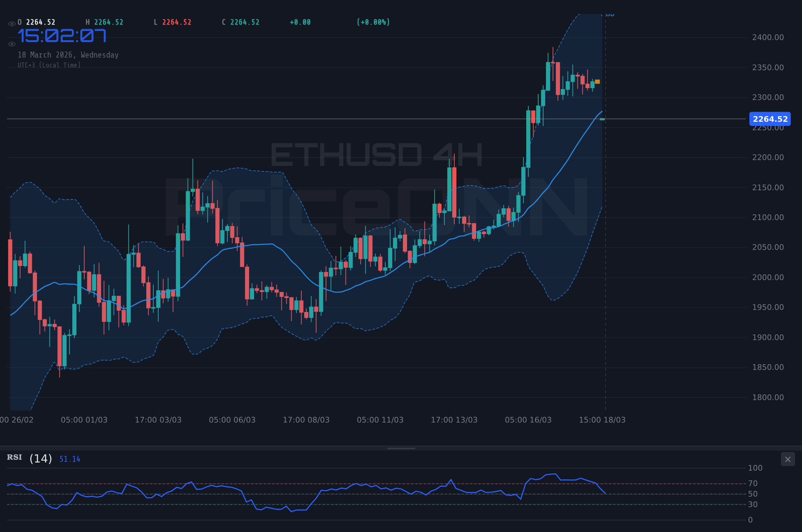
Task: Select the RSI indicator label
Action: (14, 457)
